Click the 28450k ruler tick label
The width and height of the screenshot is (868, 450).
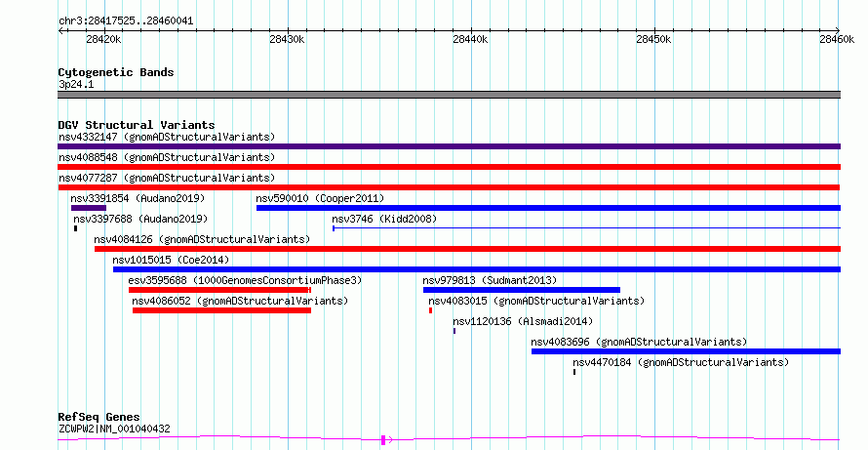point(653,39)
